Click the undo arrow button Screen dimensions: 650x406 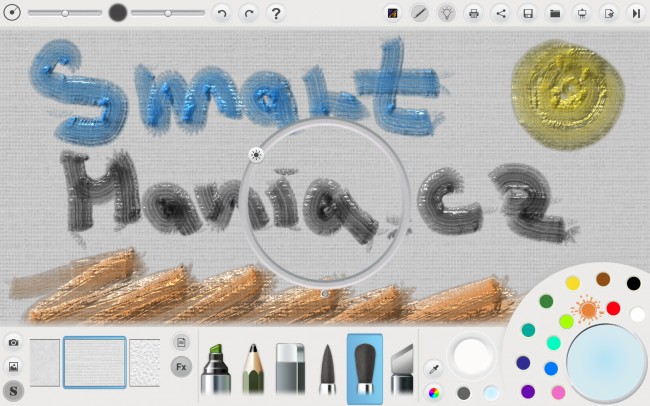click(x=221, y=14)
